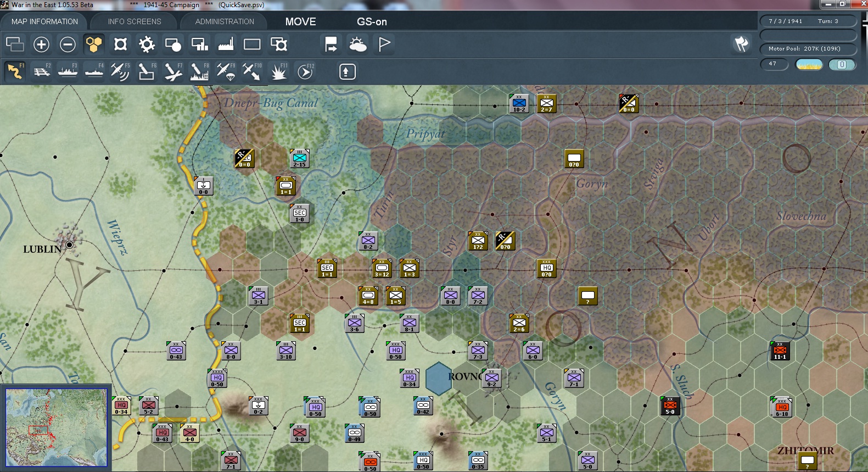This screenshot has height=472, width=868.
Task: Select the Soviet 2=7 unit counter
Action: coord(546,103)
